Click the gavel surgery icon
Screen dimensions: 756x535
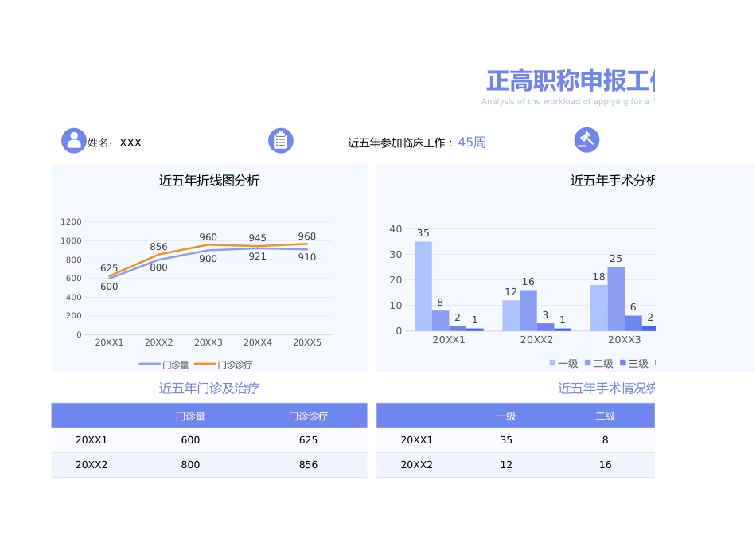(x=586, y=140)
